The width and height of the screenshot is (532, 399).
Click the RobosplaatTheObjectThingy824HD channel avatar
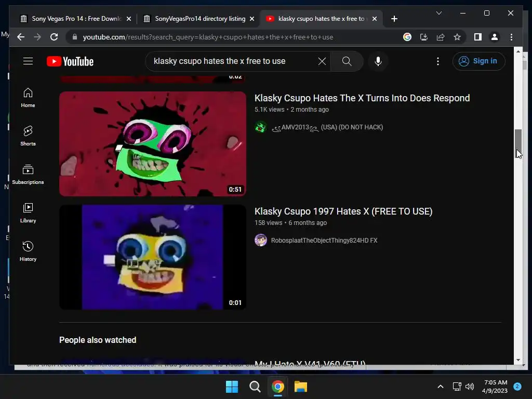[x=261, y=240]
